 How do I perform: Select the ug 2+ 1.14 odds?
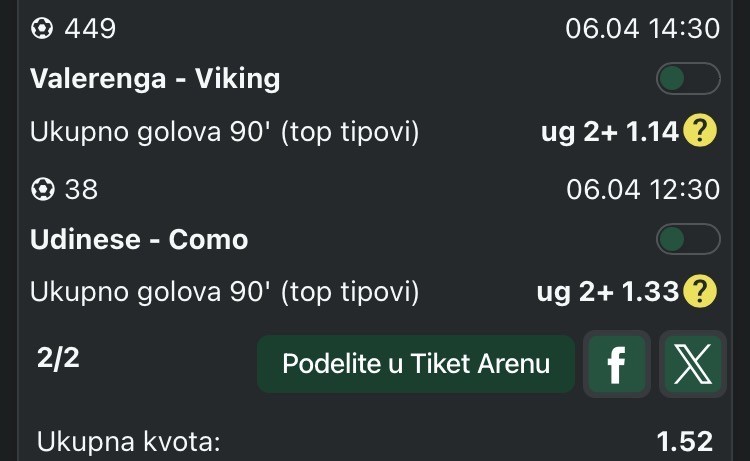click(609, 130)
